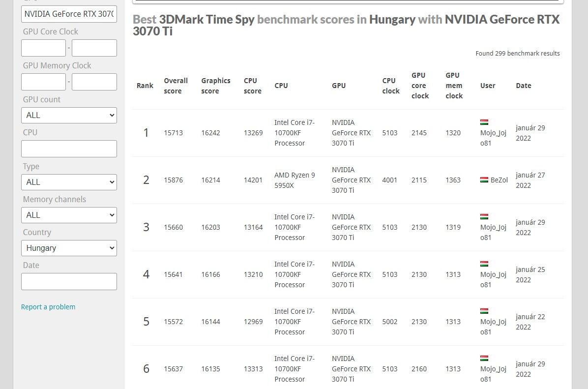Click CPU score 12969 in rank 5

point(253,322)
